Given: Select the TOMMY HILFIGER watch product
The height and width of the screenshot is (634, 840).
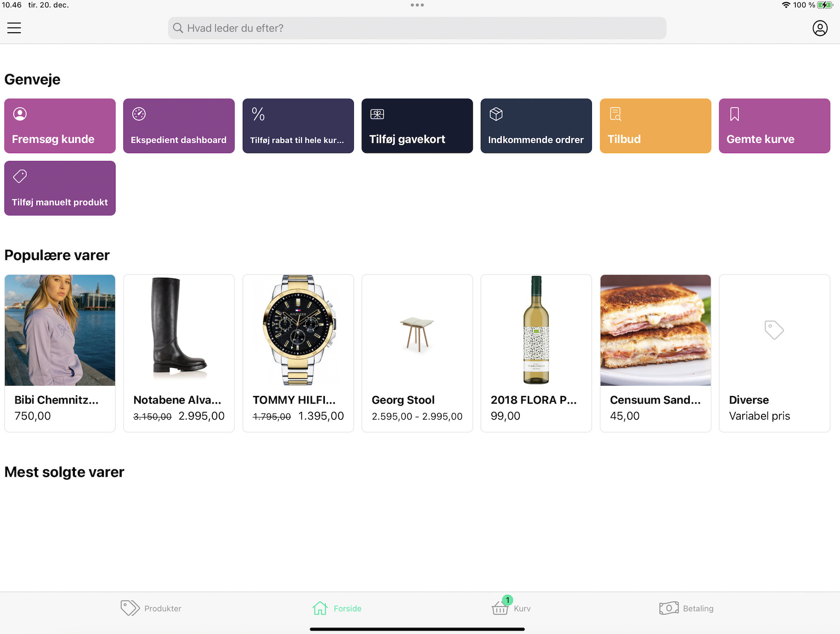Looking at the screenshot, I should [x=298, y=353].
